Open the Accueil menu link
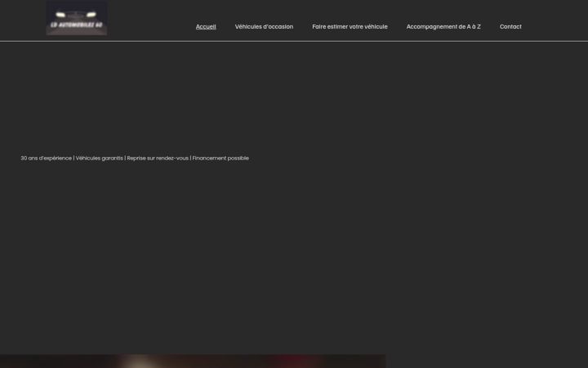Screen dimensions: 588x368 pyautogui.click(x=206, y=27)
